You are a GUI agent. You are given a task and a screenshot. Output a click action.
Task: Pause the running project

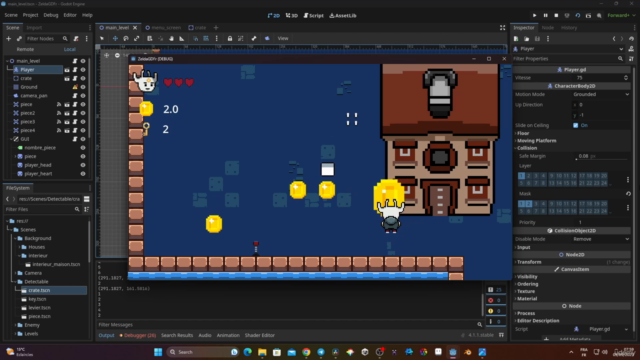tap(545, 16)
